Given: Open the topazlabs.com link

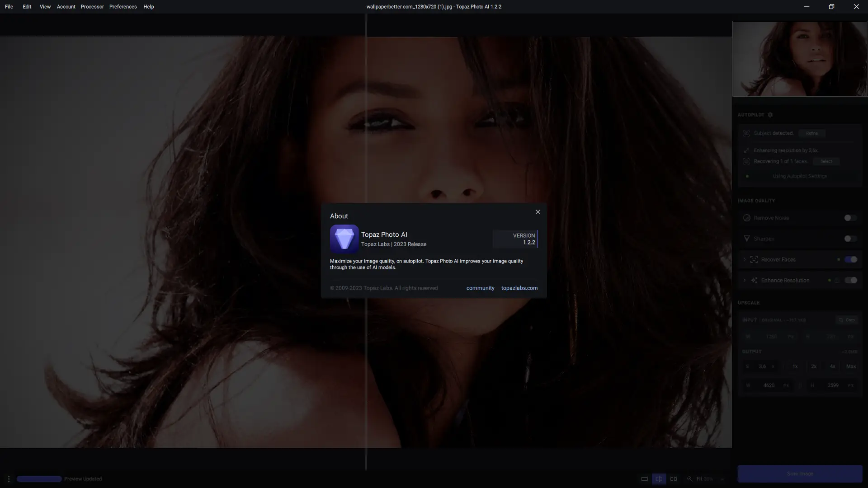Looking at the screenshot, I should tap(519, 288).
